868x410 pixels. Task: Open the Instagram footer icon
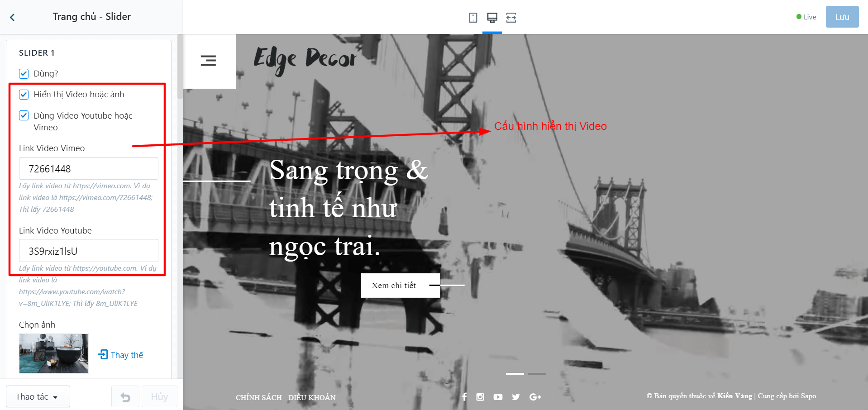click(x=480, y=397)
